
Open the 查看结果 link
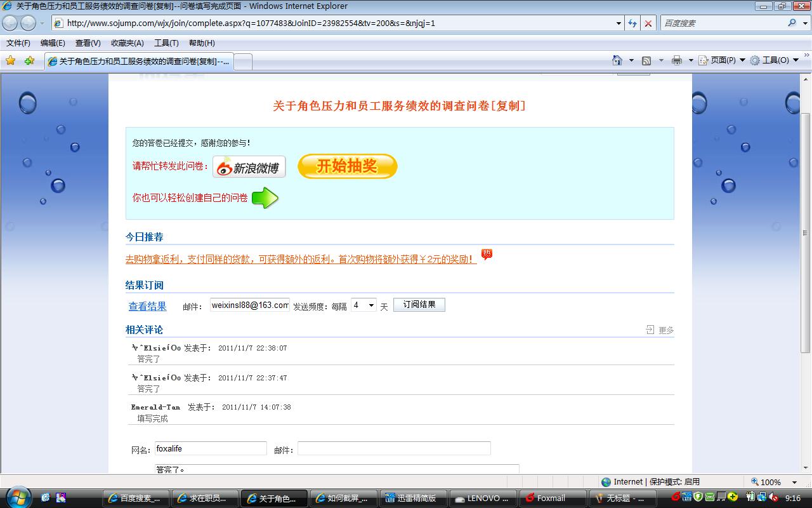(x=148, y=306)
